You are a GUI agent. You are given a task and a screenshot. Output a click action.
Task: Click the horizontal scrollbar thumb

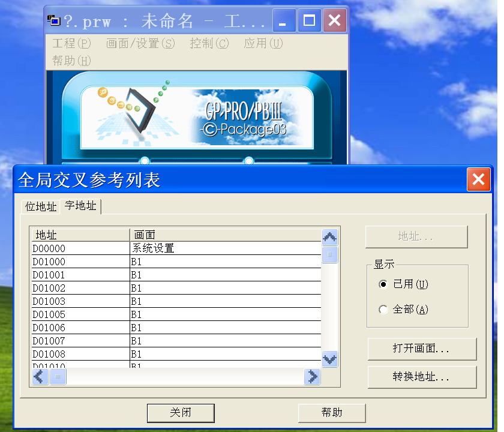(x=58, y=376)
